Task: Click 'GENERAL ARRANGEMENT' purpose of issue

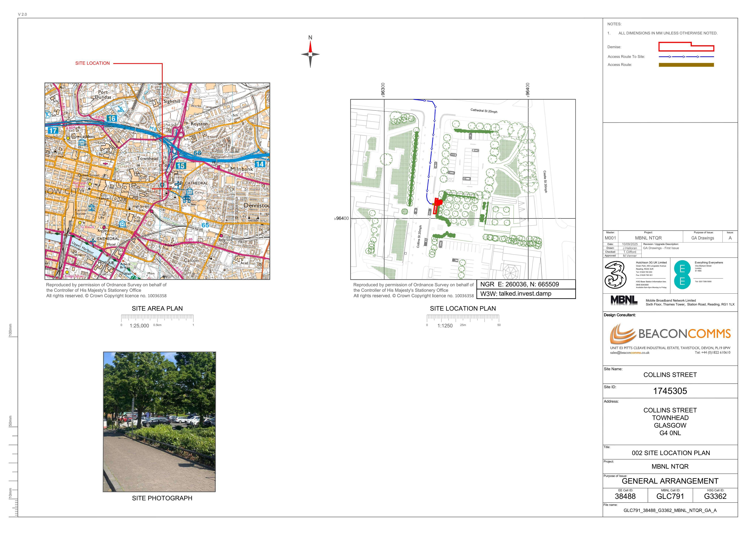Action: click(x=670, y=481)
